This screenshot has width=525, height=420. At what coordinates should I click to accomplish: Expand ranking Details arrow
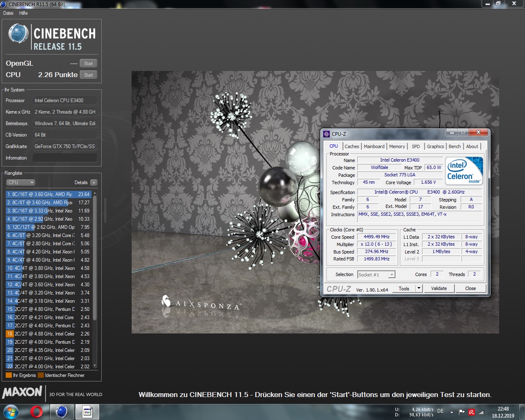coord(94,183)
